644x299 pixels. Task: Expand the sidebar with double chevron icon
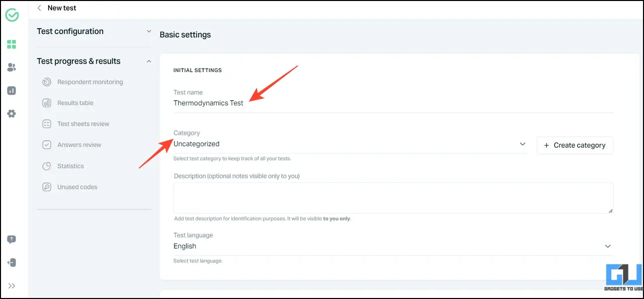click(12, 285)
